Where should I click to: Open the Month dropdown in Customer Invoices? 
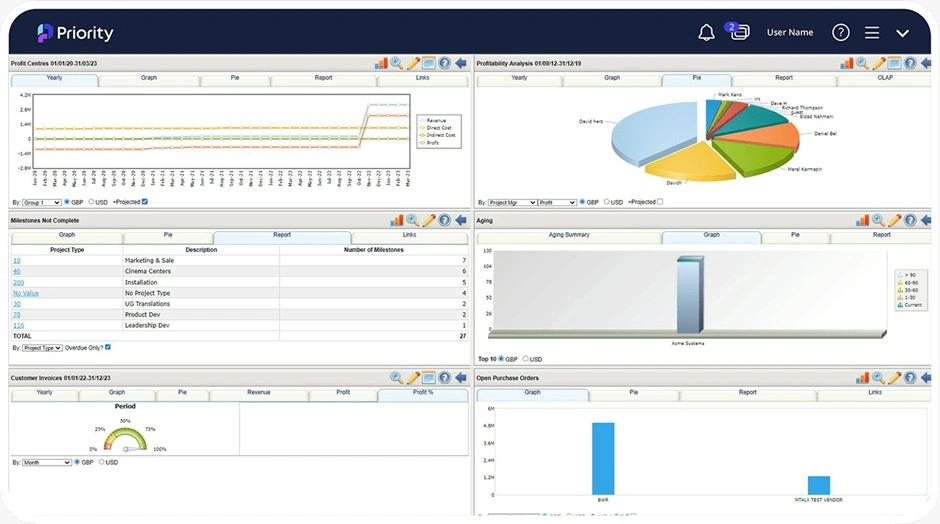click(47, 462)
